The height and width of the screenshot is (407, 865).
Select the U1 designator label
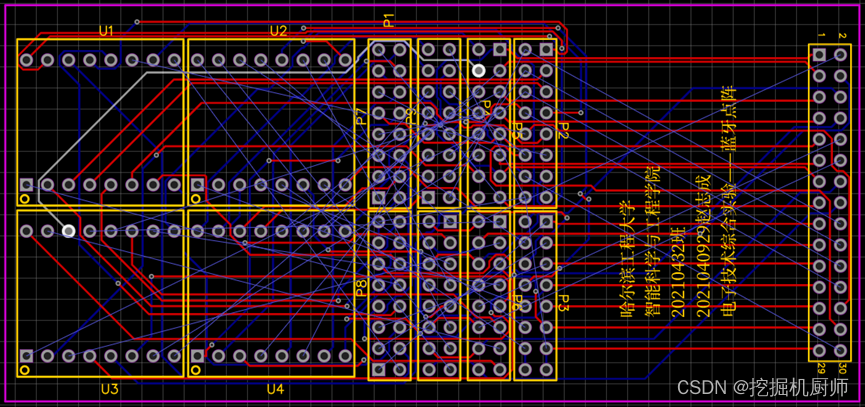point(106,31)
